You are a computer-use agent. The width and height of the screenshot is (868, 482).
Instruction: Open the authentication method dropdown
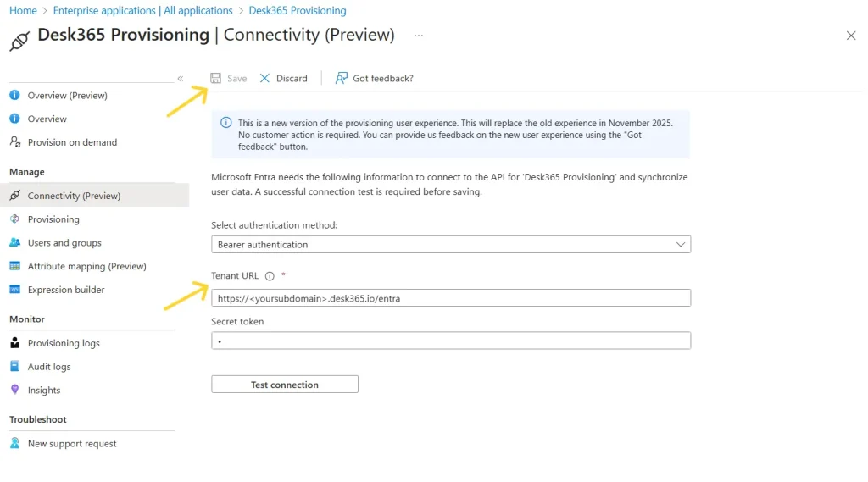click(x=451, y=245)
